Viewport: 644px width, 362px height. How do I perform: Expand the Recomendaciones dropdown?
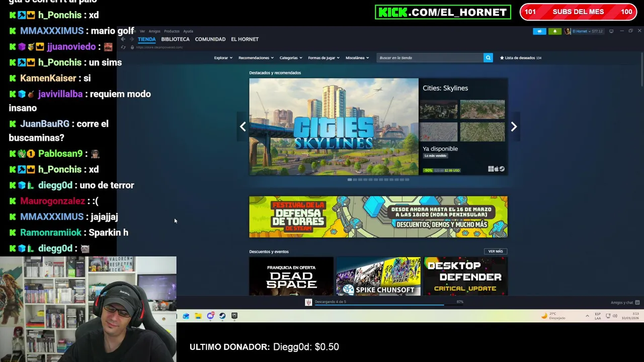pyautogui.click(x=256, y=58)
